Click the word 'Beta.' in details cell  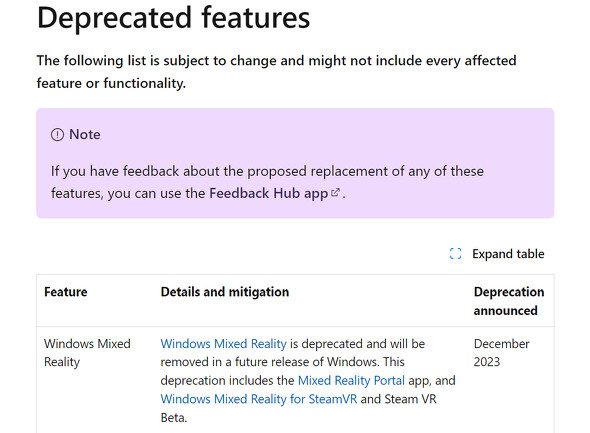point(174,418)
